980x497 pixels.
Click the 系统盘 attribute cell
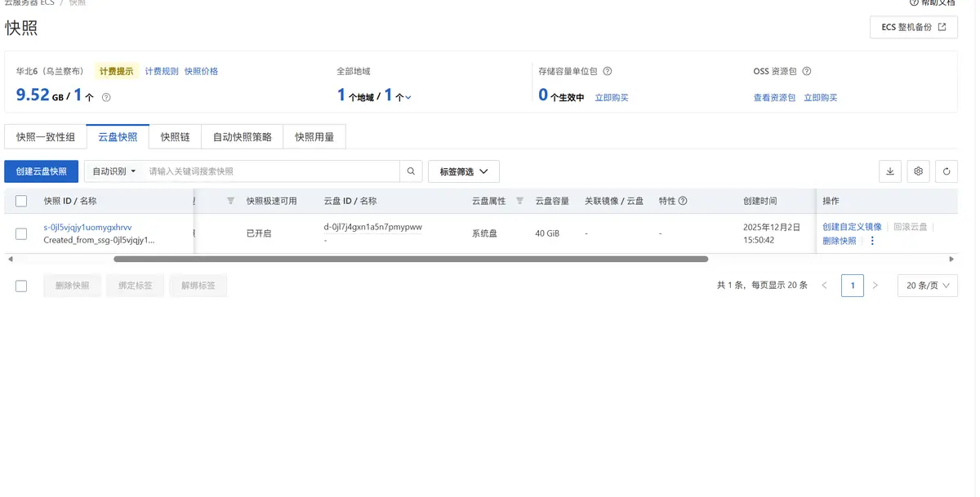click(484, 233)
